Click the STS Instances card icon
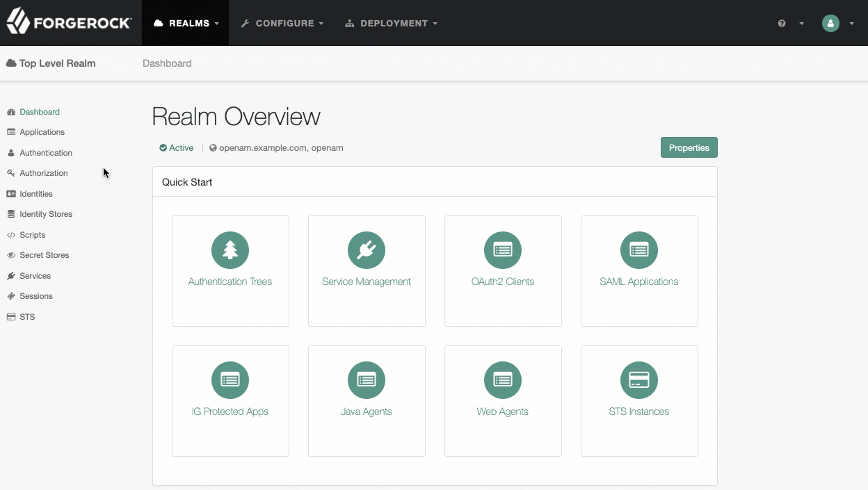 click(639, 380)
